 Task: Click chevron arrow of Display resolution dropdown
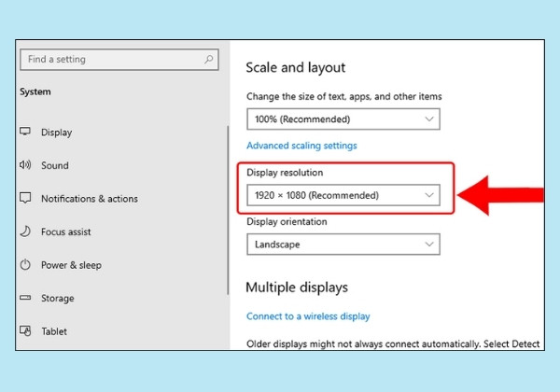429,195
